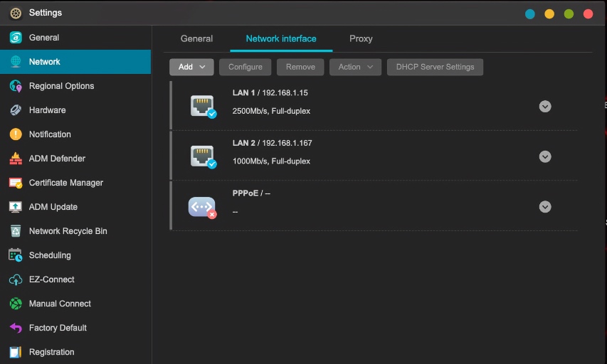
Task: Click the Regional Options icon
Action: pos(16,86)
